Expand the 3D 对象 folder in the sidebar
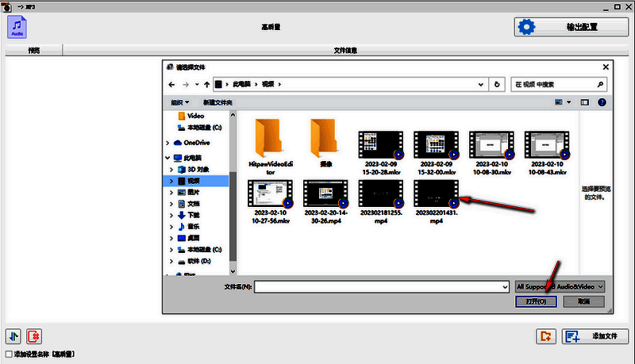635x364 pixels. click(x=171, y=170)
